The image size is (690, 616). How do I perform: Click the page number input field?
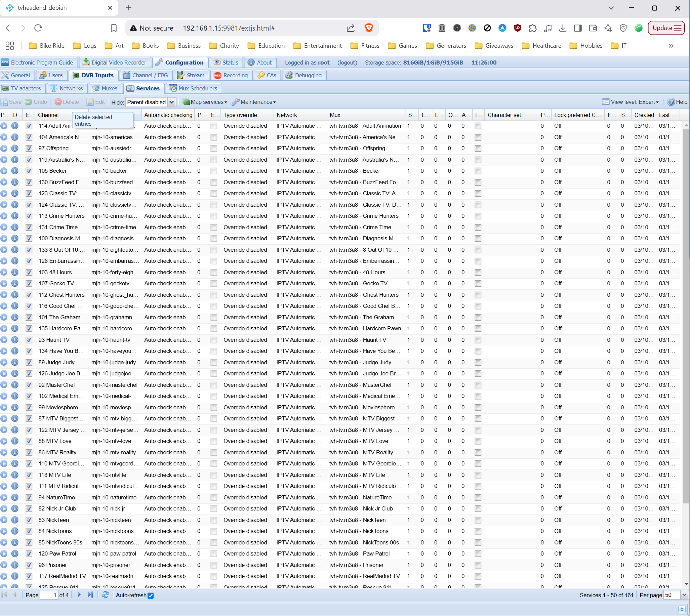(49, 595)
